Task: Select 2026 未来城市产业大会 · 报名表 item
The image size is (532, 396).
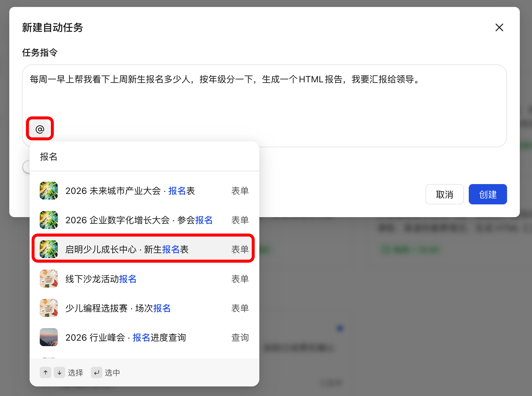Action: pyautogui.click(x=144, y=191)
